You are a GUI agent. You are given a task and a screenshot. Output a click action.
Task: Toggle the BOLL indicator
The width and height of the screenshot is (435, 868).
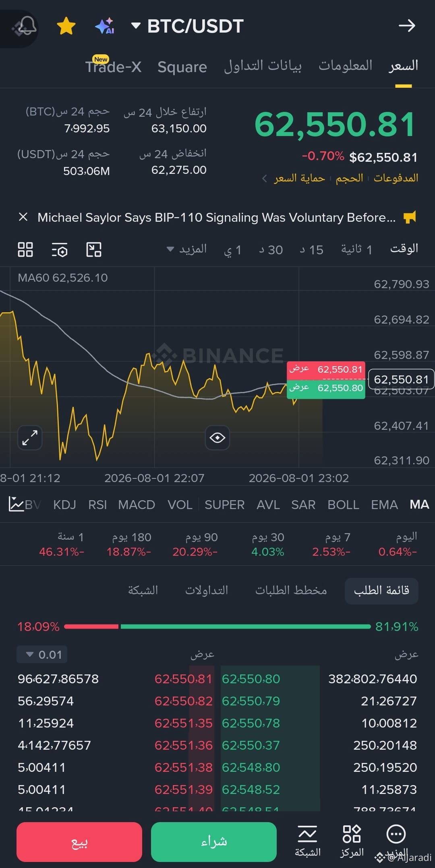(x=343, y=505)
